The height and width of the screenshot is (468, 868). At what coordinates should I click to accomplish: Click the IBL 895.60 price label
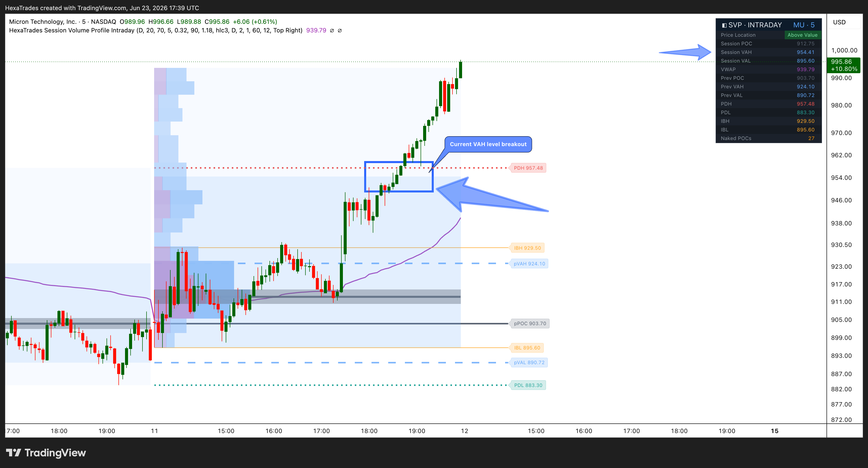tap(526, 348)
